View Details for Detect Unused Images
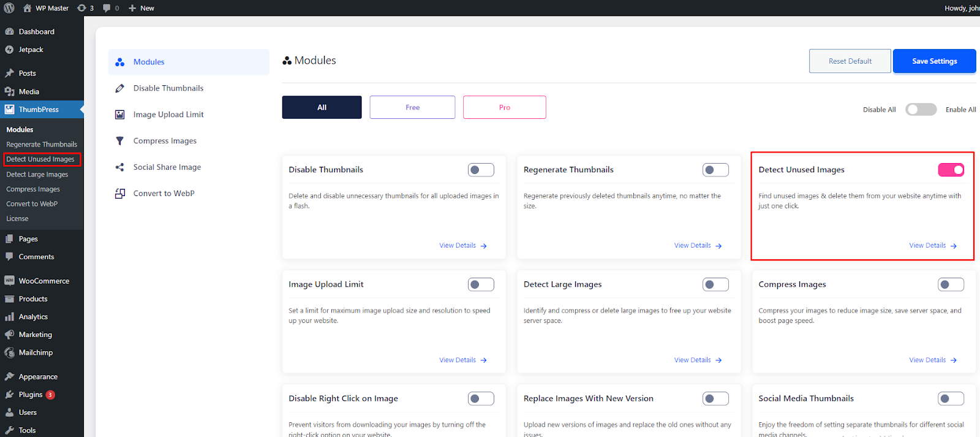 [x=933, y=246]
